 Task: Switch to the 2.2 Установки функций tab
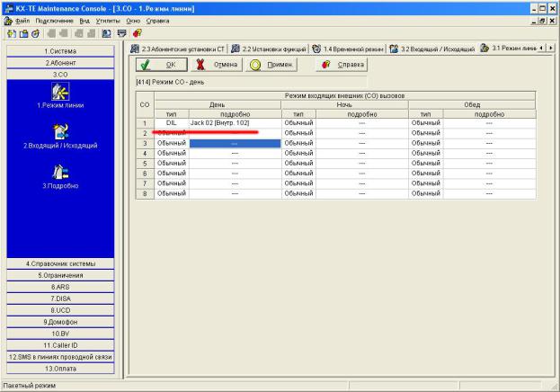tap(269, 49)
